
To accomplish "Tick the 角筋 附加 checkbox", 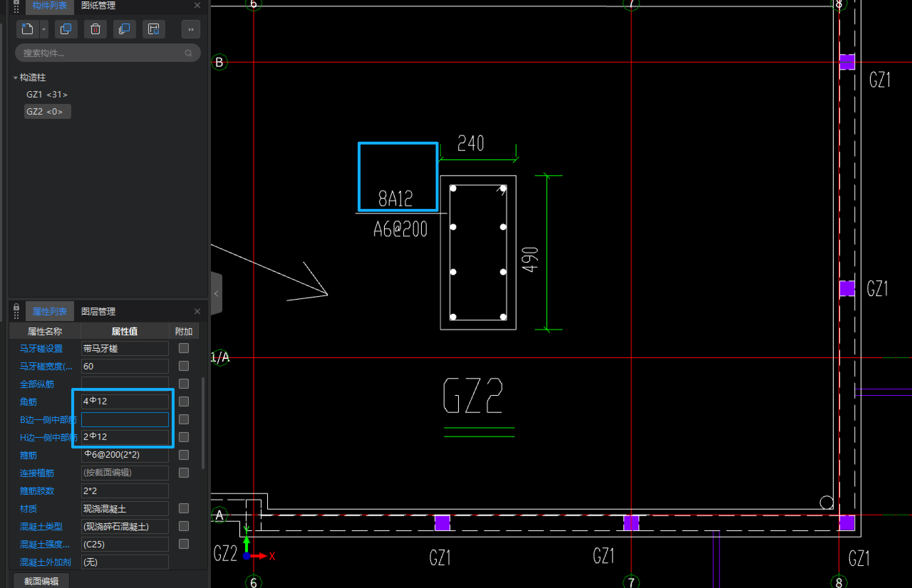I will 184,401.
